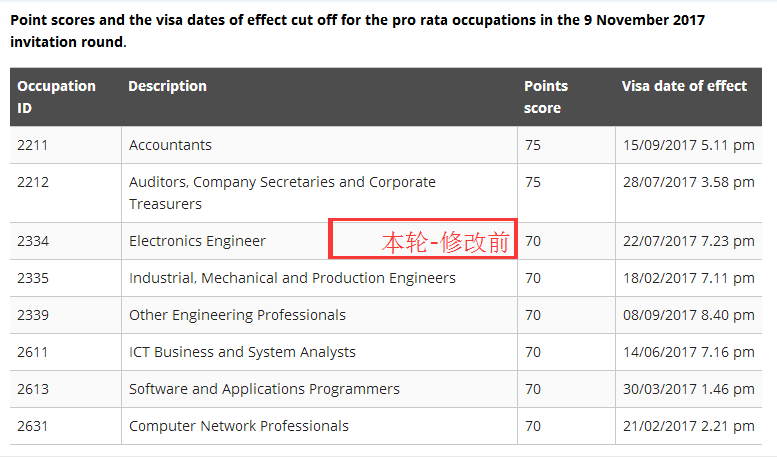Select ICT Business and System Analysts
The width and height of the screenshot is (777, 457).
242,352
